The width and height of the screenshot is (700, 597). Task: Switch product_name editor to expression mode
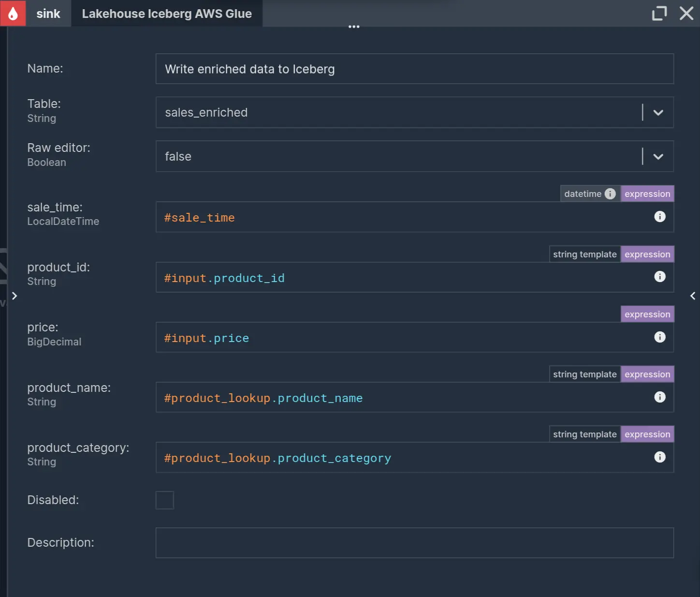pyautogui.click(x=647, y=374)
